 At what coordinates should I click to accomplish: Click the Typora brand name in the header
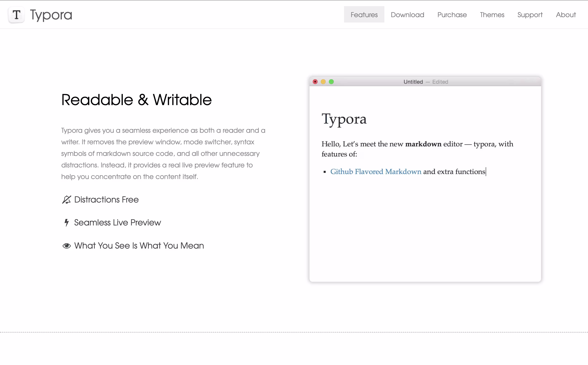click(x=51, y=15)
